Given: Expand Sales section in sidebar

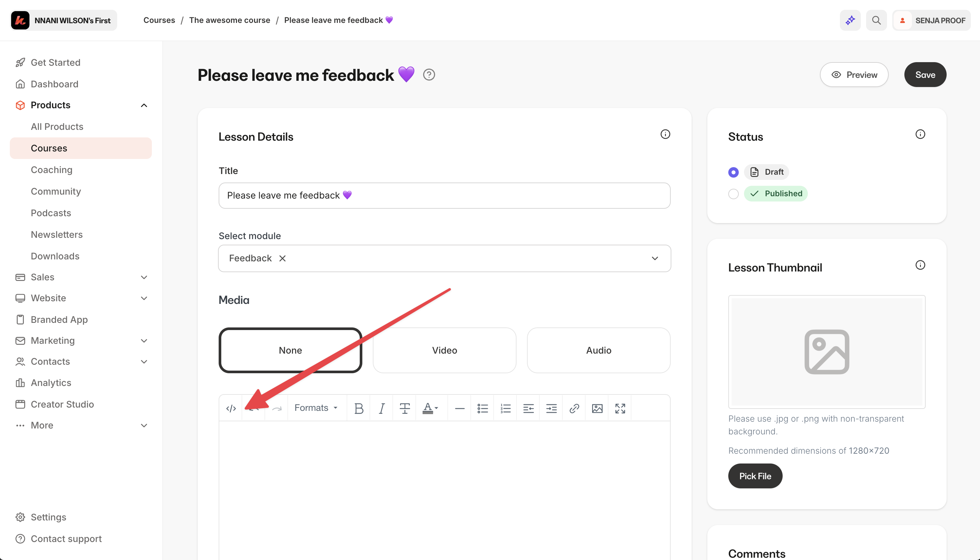Looking at the screenshot, I should [x=144, y=277].
